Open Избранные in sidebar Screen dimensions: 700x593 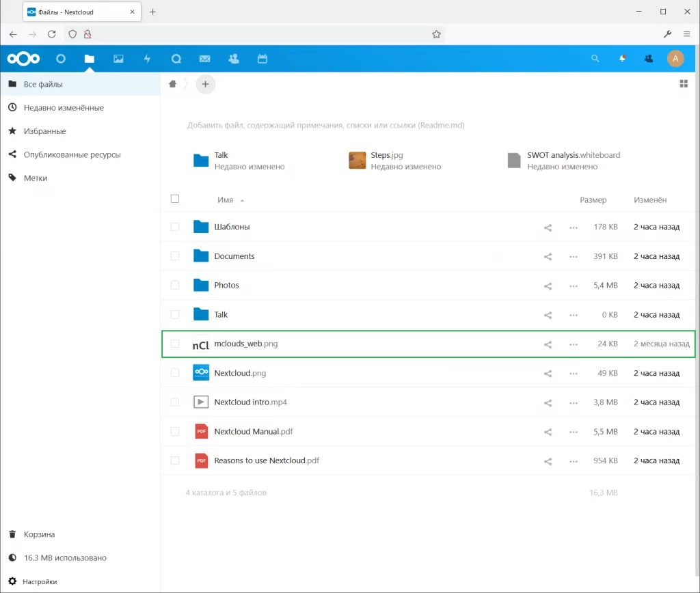click(81, 131)
